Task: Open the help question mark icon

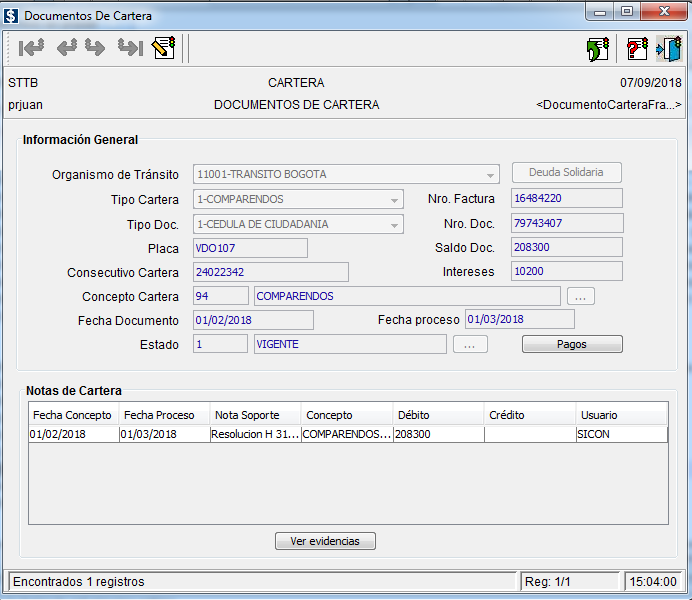Action: point(637,48)
